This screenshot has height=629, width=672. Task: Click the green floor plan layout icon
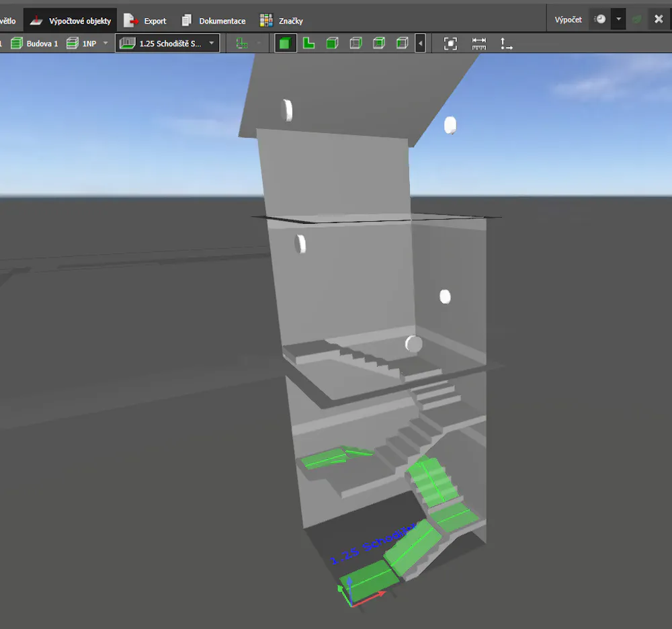coord(242,43)
